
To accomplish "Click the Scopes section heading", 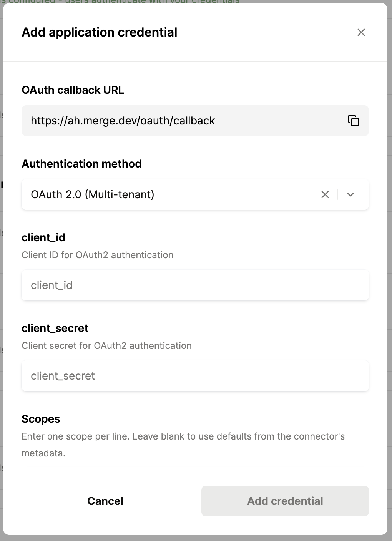I will (x=41, y=419).
